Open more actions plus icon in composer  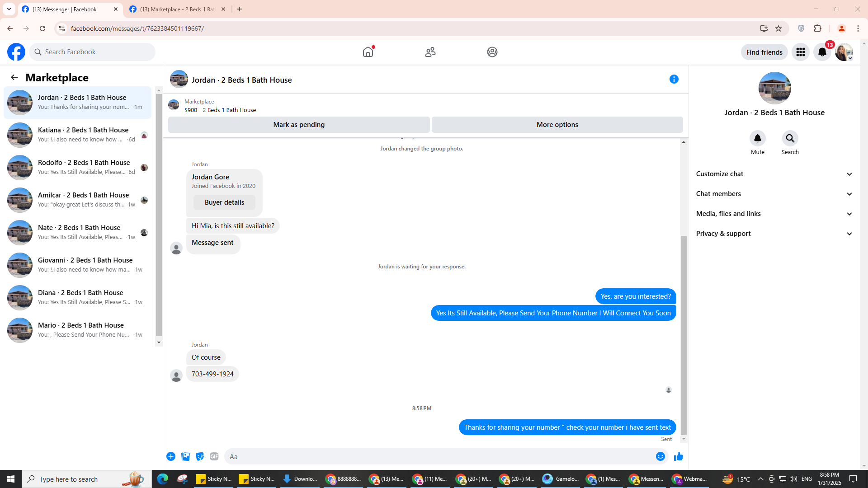[171, 456]
